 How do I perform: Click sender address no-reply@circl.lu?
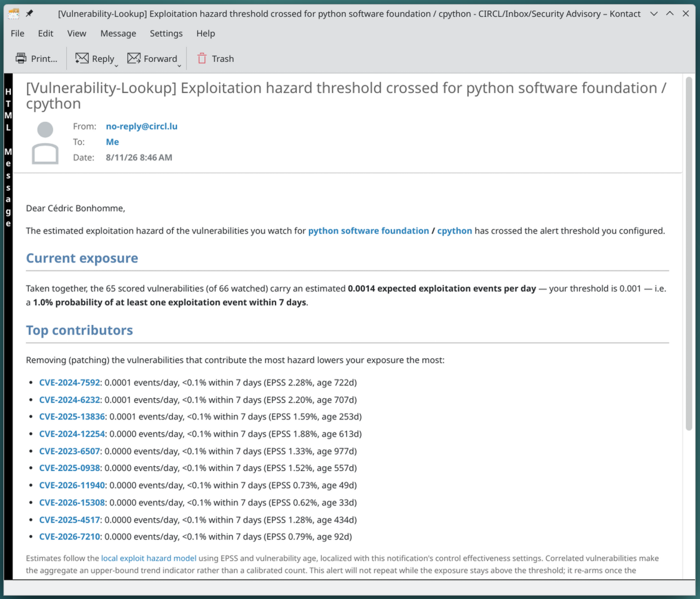click(x=142, y=126)
